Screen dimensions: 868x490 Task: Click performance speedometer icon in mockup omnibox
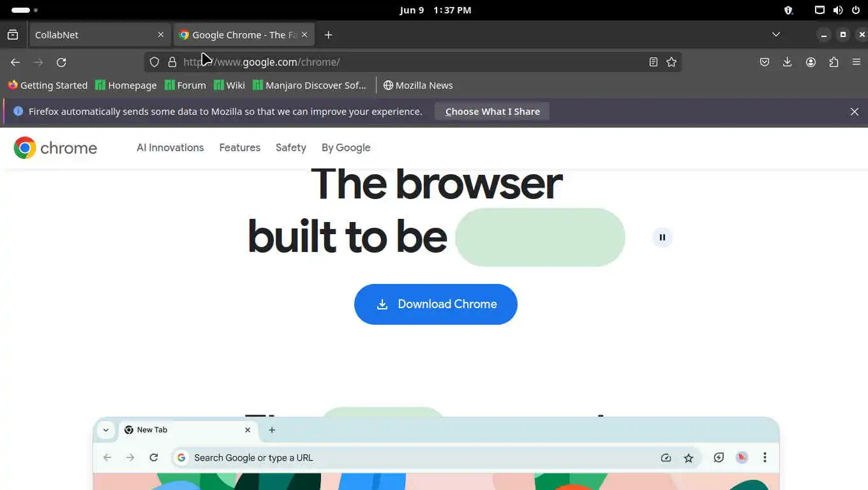(666, 457)
